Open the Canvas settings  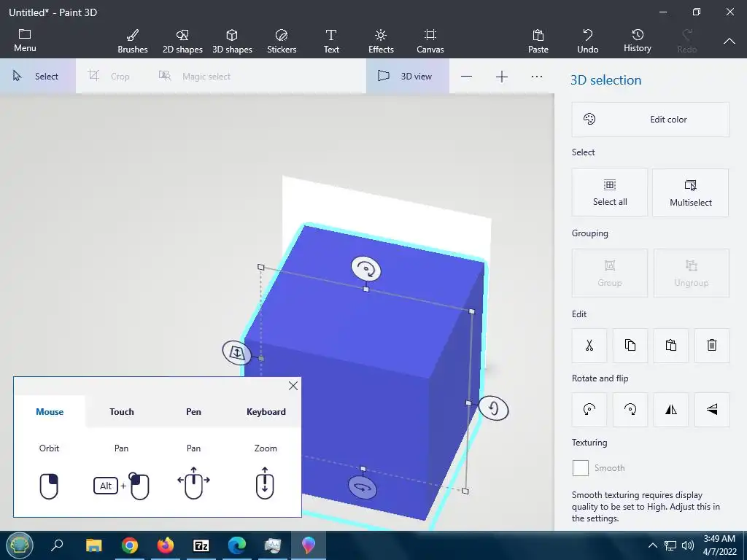430,41
